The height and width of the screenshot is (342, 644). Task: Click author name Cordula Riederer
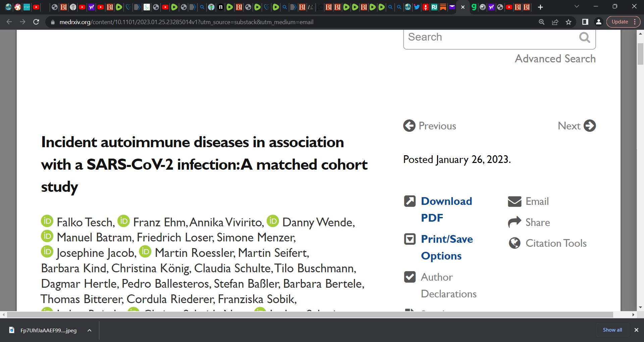[170, 299]
